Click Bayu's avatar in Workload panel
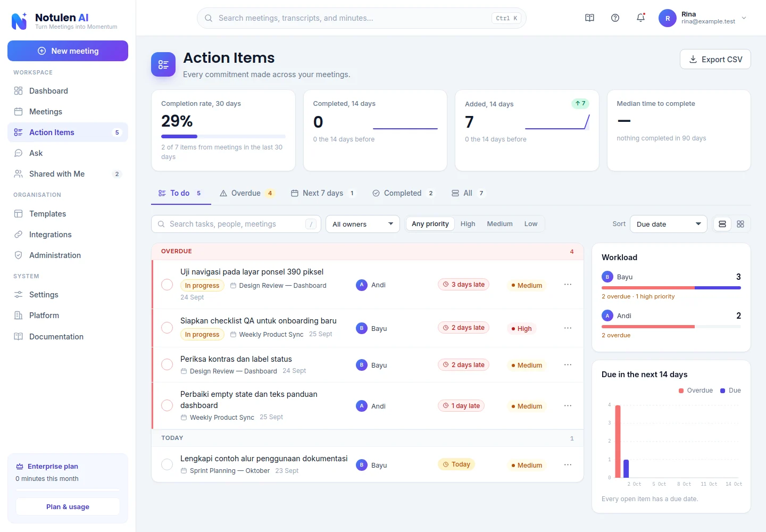Screen dimensions: 766x532 pyautogui.click(x=607, y=277)
